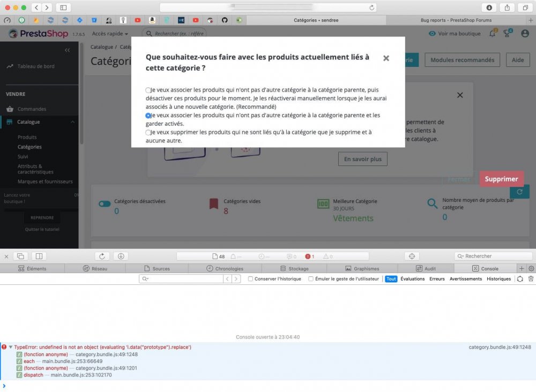Click inspector download archive icon

[x=121, y=256]
